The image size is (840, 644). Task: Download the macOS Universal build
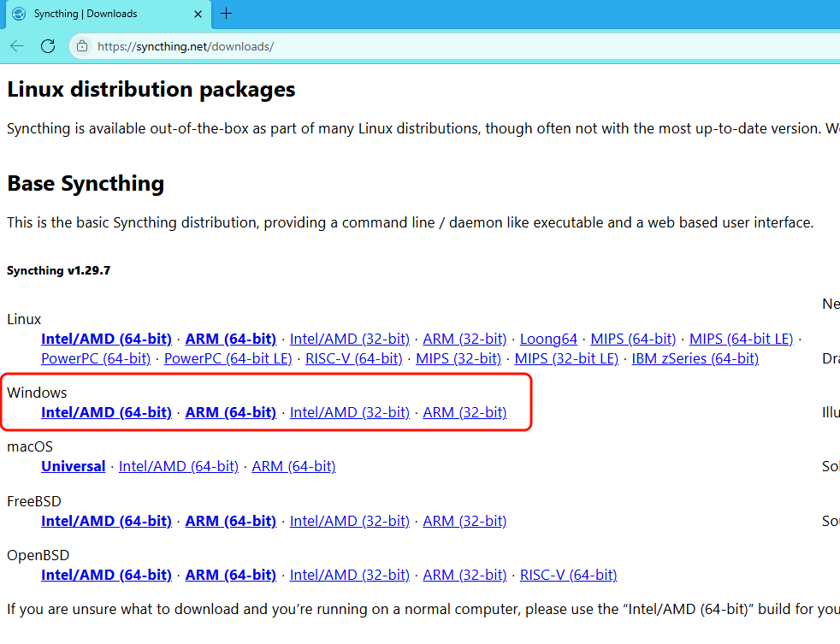(x=73, y=466)
